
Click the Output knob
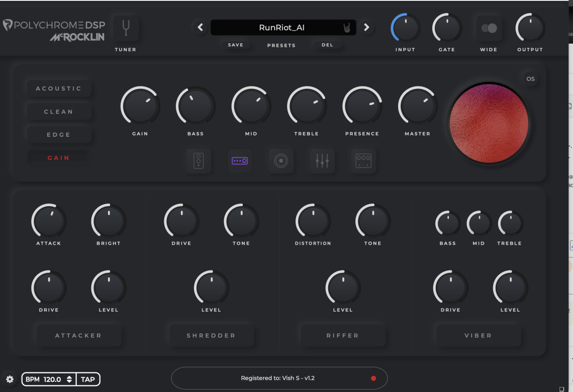point(530,28)
